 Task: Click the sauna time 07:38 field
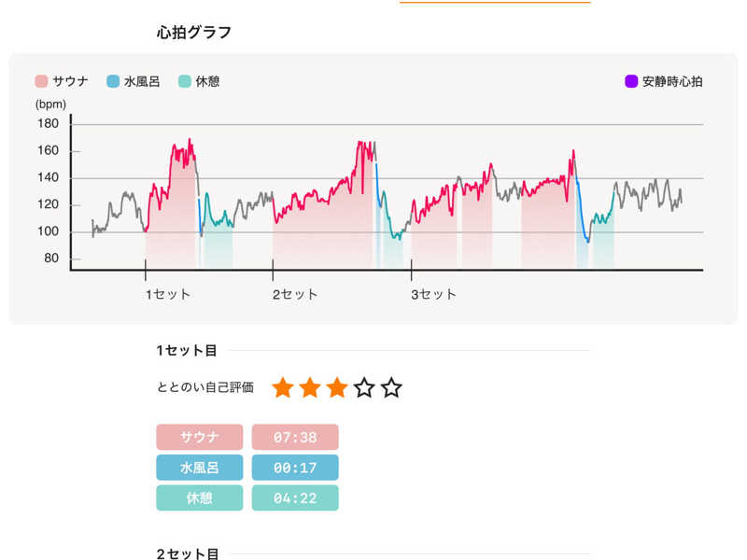tap(295, 437)
